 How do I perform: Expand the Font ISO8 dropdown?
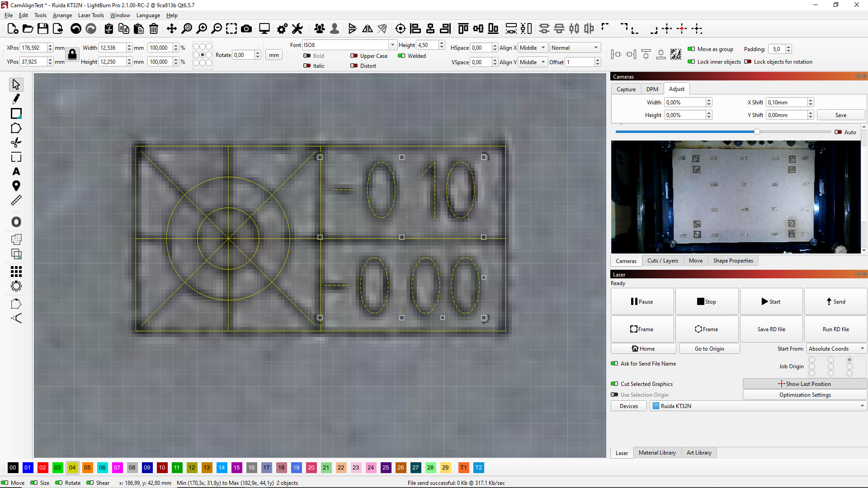tap(392, 45)
